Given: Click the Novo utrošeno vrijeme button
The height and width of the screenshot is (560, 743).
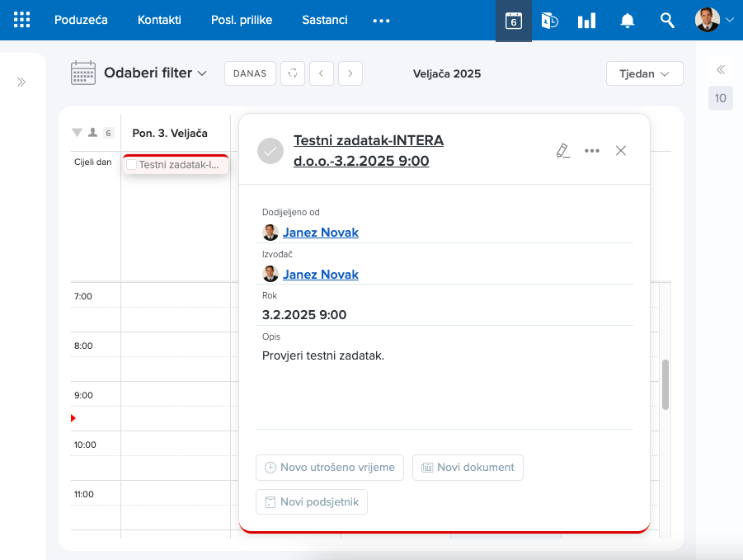Looking at the screenshot, I should pyautogui.click(x=330, y=467).
